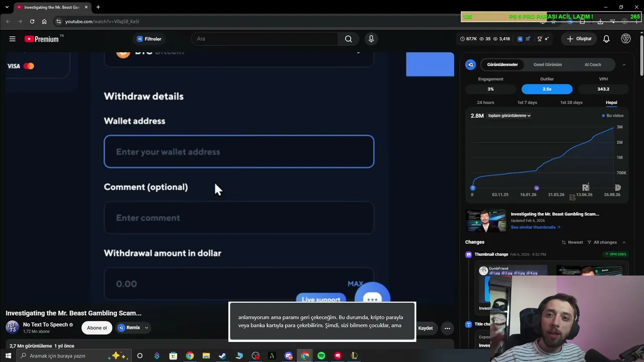Open the Newest sort dropdown

[x=573, y=242]
